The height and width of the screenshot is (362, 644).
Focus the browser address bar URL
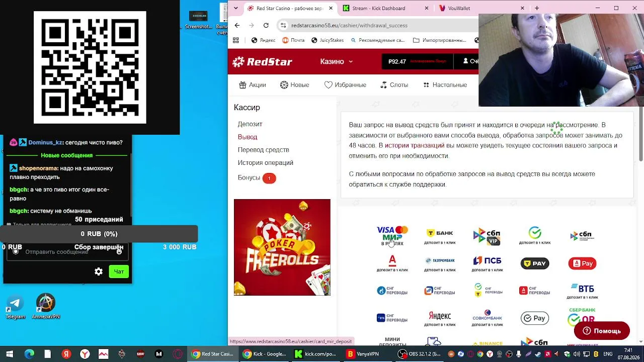[x=349, y=25]
